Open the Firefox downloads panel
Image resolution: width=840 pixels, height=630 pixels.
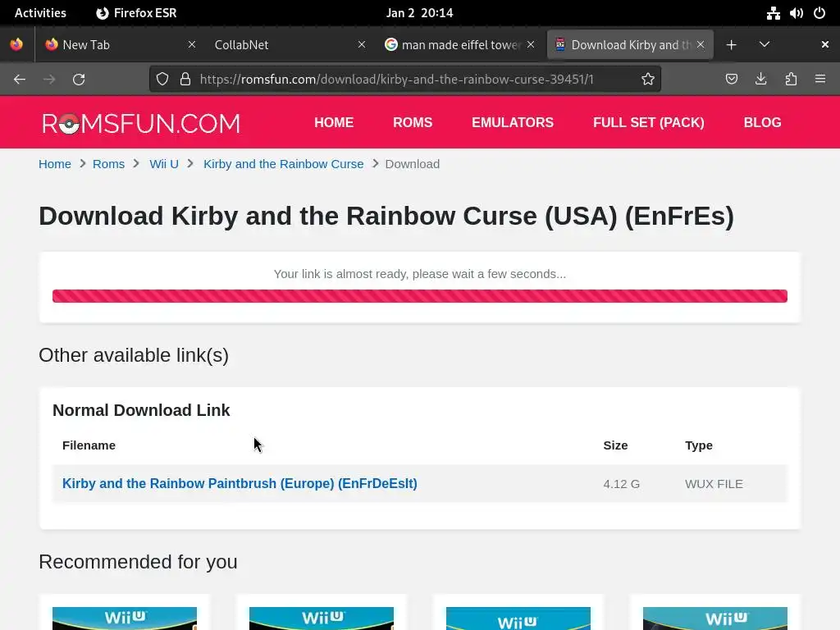tap(760, 80)
